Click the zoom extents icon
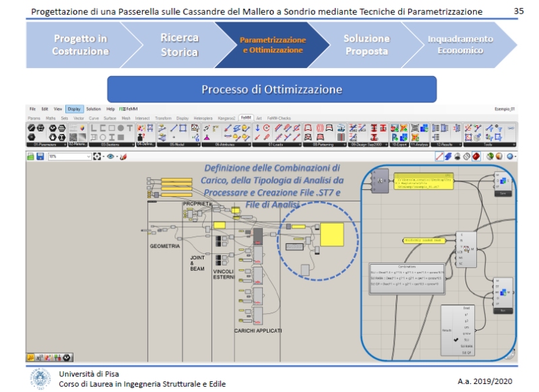 coord(97,156)
